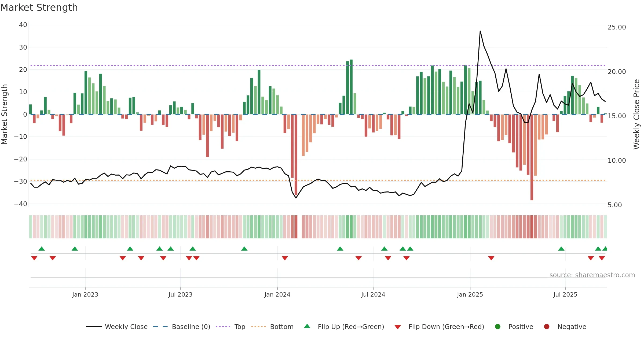Screen dimensions: 644x362
Task: Click the red triangle Flip Down legend icon
Action: pyautogui.click(x=398, y=327)
